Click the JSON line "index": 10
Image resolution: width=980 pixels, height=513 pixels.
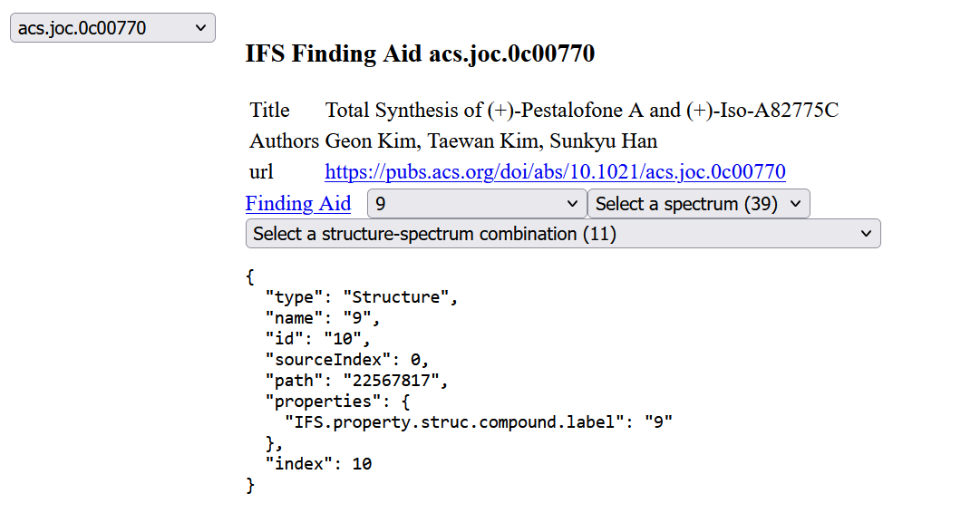[318, 464]
